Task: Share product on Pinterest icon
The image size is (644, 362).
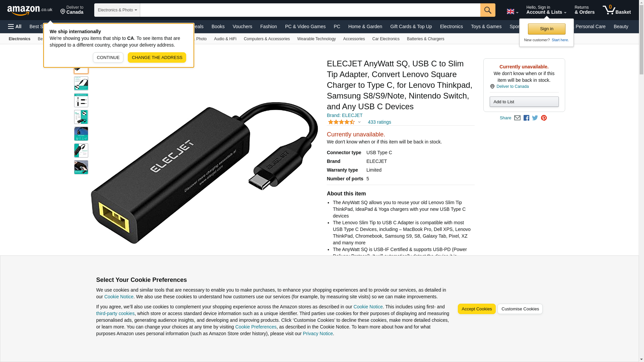Action: [x=544, y=118]
